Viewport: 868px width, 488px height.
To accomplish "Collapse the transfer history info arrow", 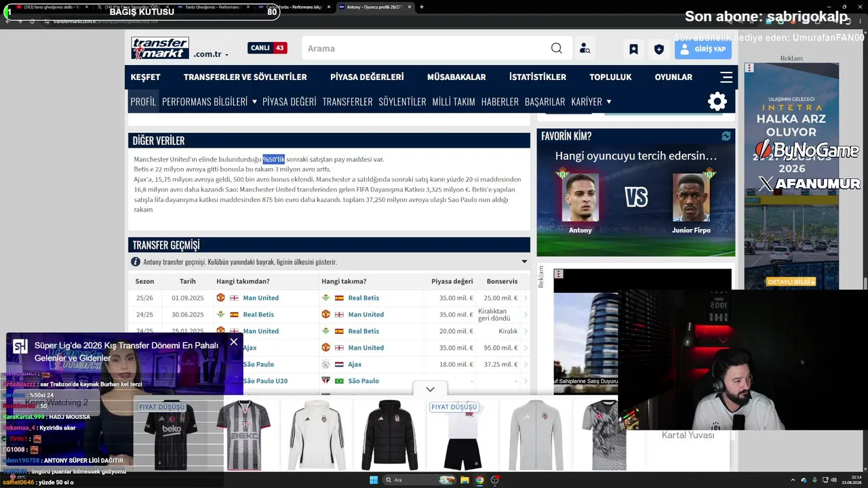I will [524, 262].
